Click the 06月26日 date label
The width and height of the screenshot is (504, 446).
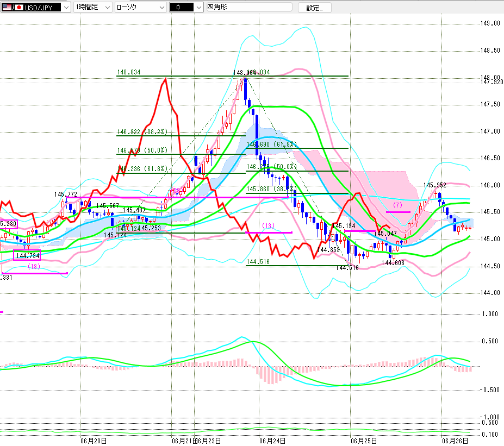(455, 441)
